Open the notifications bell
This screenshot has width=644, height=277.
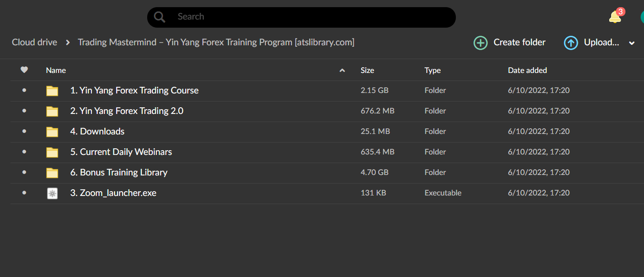[614, 17]
